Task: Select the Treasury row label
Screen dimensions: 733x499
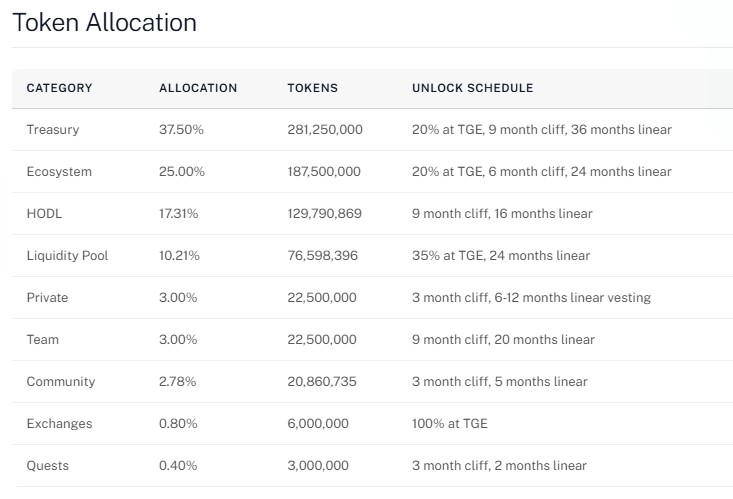Action: pos(53,130)
